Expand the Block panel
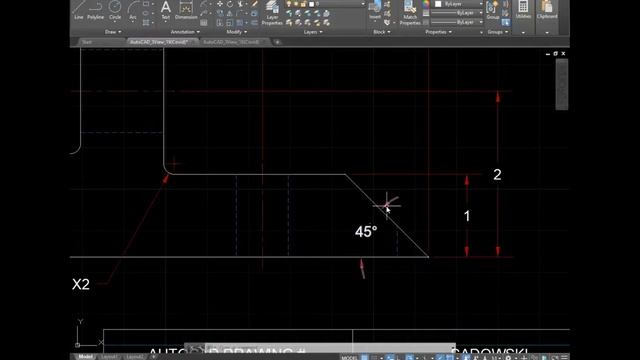 tap(382, 32)
